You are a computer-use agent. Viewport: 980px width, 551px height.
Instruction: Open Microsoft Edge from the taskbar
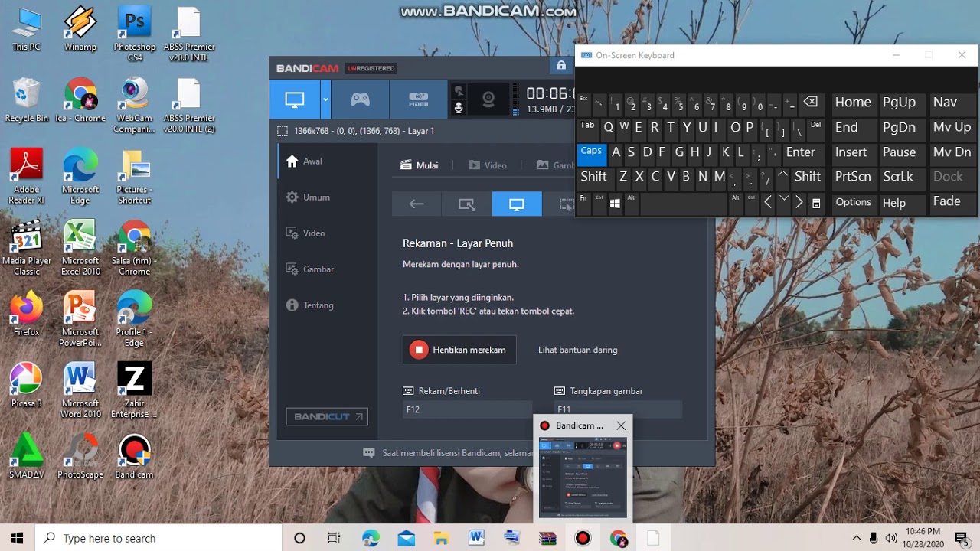click(371, 538)
